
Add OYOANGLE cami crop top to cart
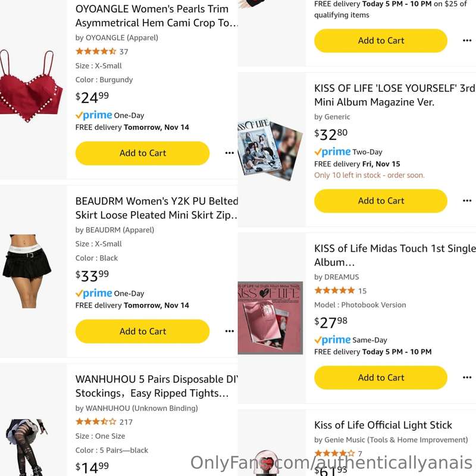(x=142, y=154)
